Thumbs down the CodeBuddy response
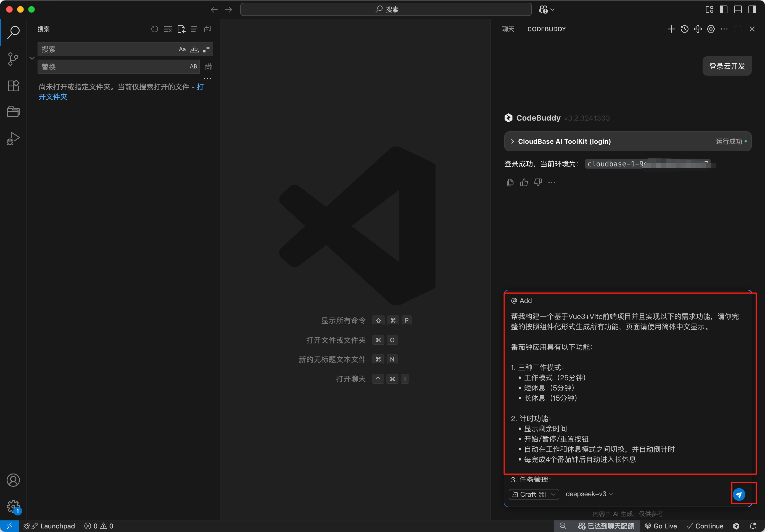This screenshot has height=532, width=765. pyautogui.click(x=538, y=183)
